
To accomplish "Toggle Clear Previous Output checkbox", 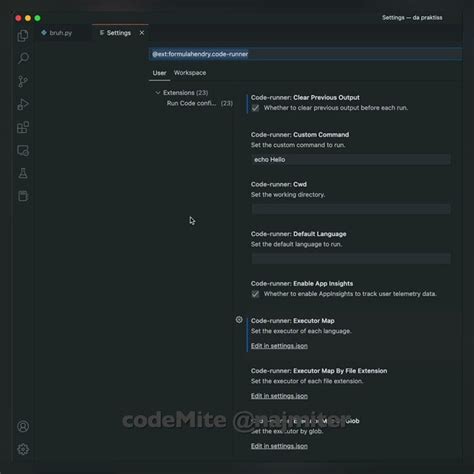I will 255,108.
